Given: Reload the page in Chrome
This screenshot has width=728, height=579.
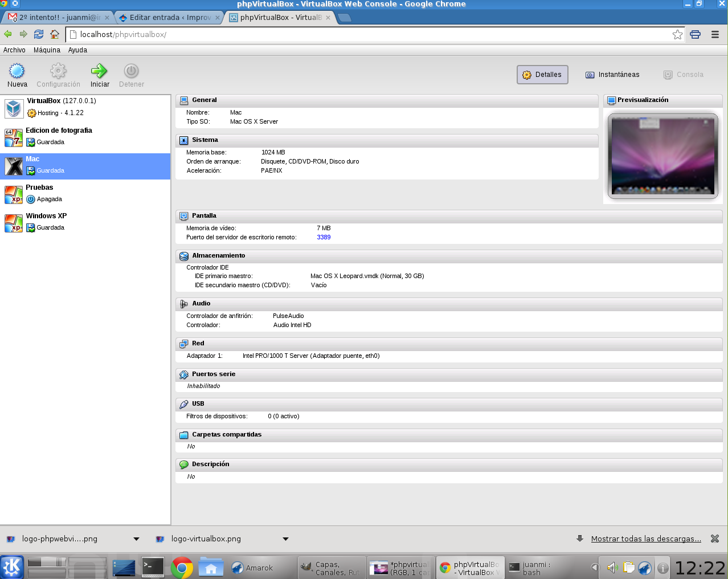Looking at the screenshot, I should [39, 34].
